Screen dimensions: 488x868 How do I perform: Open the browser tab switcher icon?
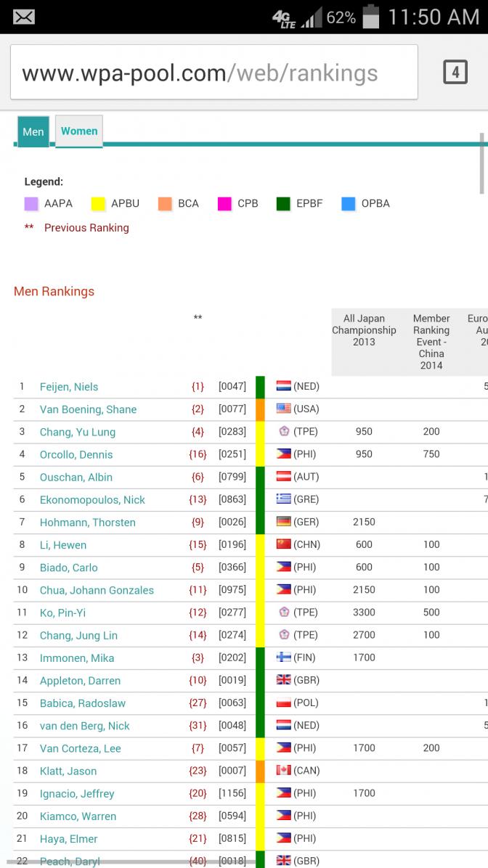pyautogui.click(x=455, y=73)
